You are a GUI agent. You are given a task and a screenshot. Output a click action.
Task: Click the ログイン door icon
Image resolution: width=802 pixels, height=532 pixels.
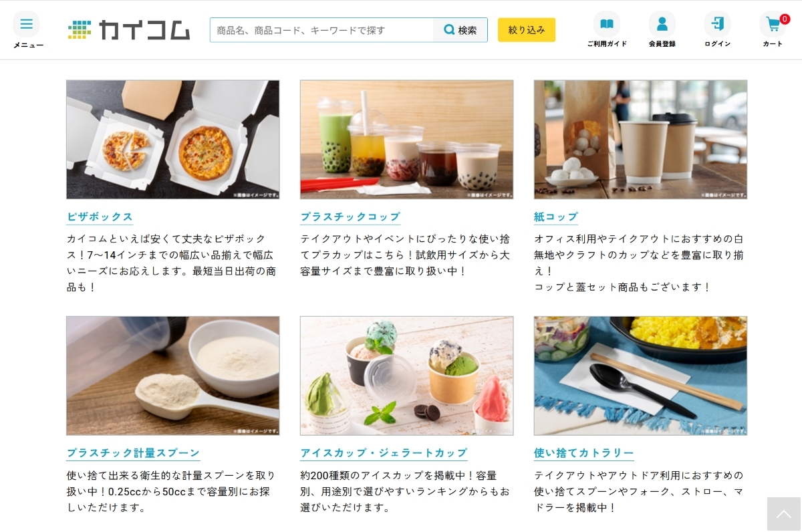click(718, 24)
